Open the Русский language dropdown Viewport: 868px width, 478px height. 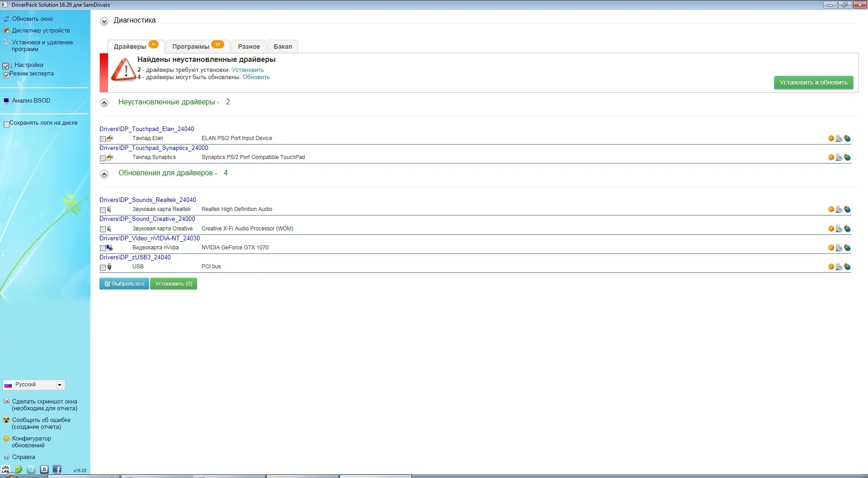[34, 384]
